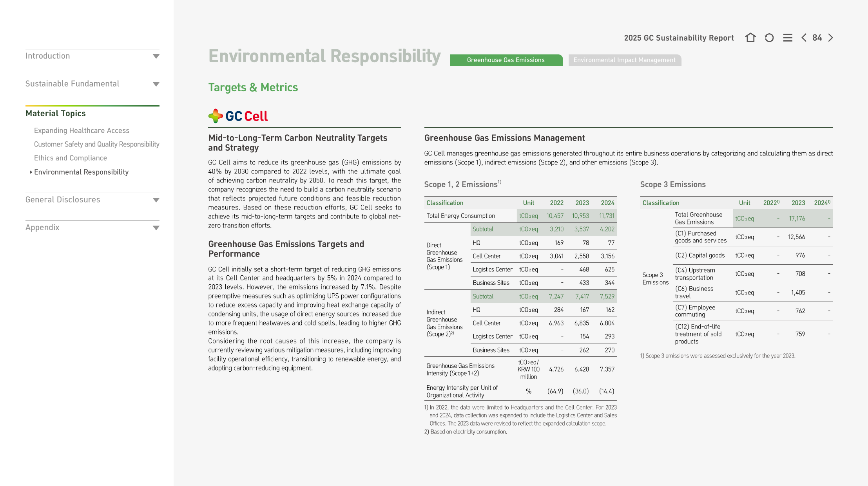Click the Scope 3 Emissions heading
The height and width of the screenshot is (486, 868).
tap(673, 184)
